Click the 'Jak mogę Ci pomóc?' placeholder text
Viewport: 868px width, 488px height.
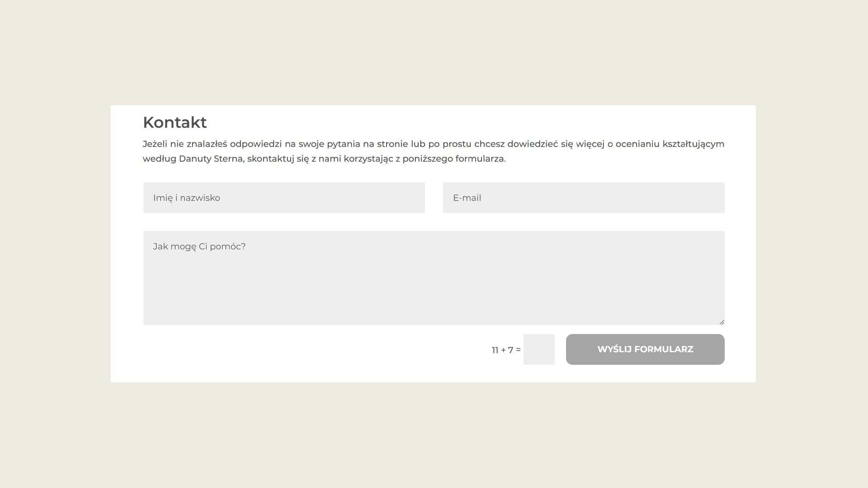pyautogui.click(x=199, y=247)
